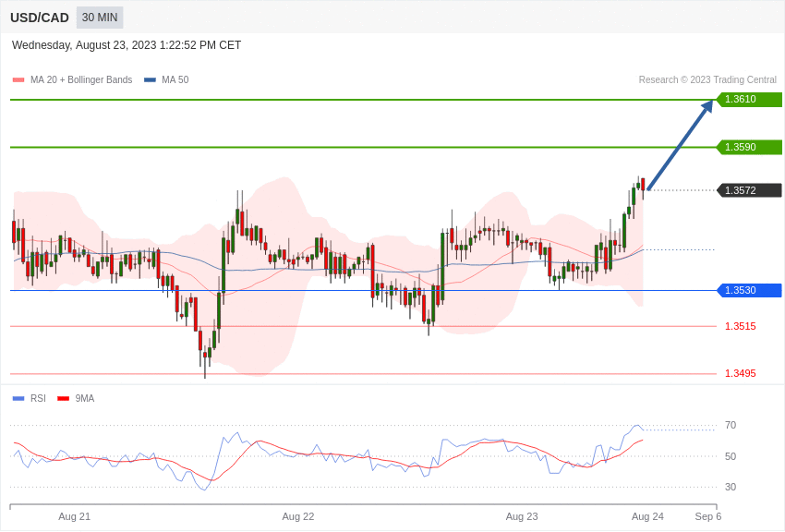Click the 'Aug 24' date axis label
This screenshot has width=785, height=532.
[x=647, y=516]
